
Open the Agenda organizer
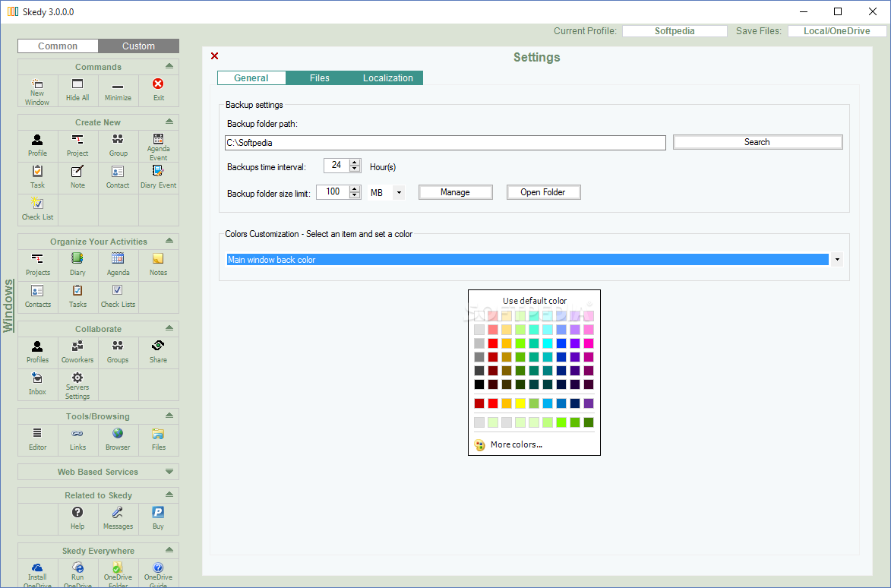coord(118,265)
